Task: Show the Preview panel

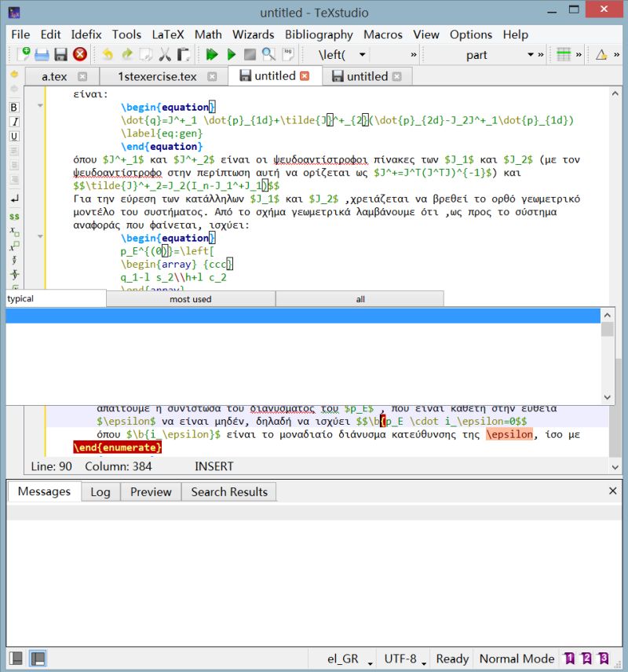Action: click(150, 491)
